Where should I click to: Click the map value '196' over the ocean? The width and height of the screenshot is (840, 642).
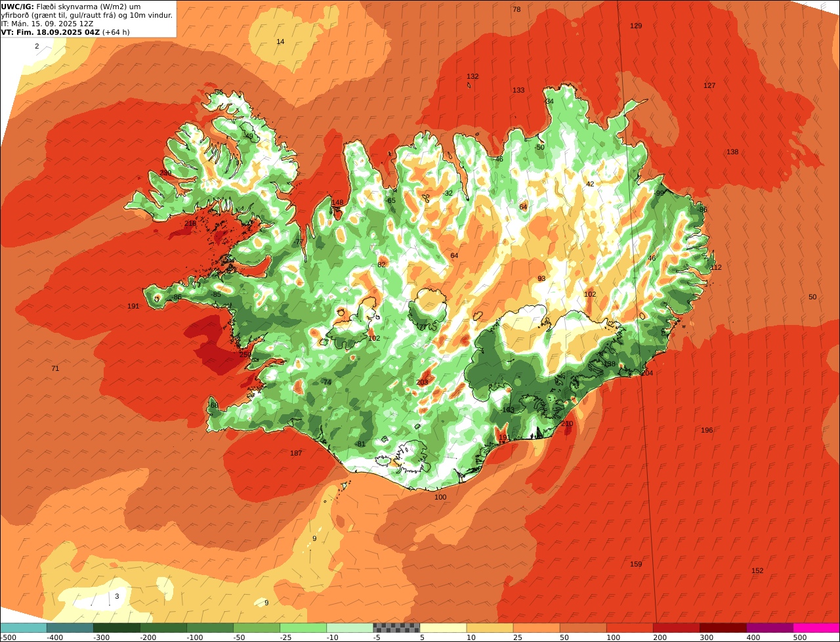pos(707,430)
